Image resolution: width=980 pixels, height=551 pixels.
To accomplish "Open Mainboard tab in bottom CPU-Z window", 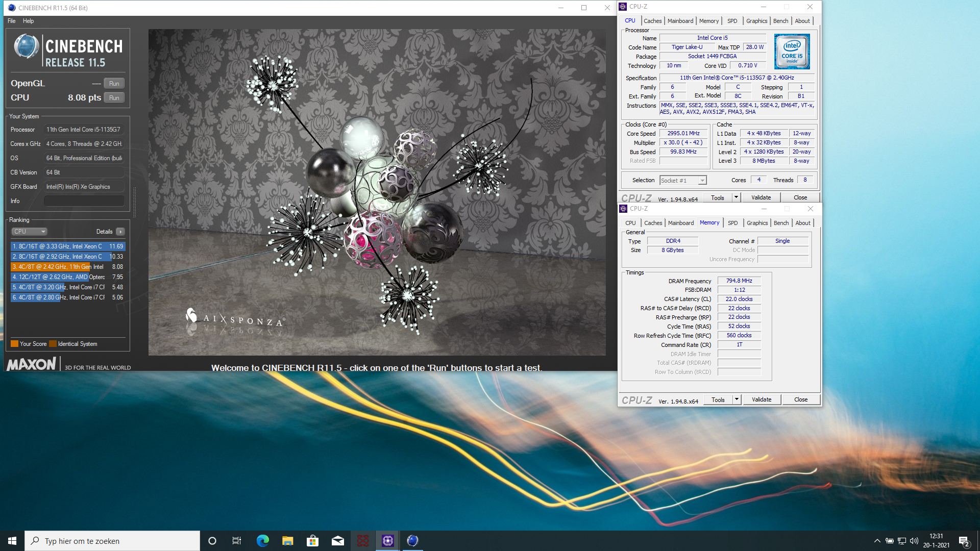I will [681, 223].
